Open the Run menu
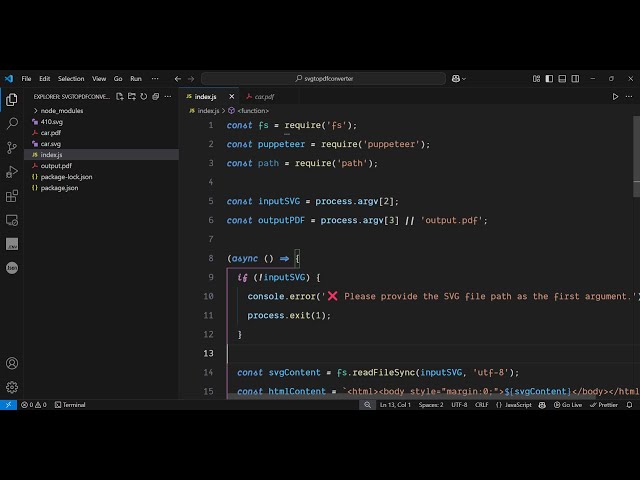Viewport: 640px width, 480px height. [136, 79]
